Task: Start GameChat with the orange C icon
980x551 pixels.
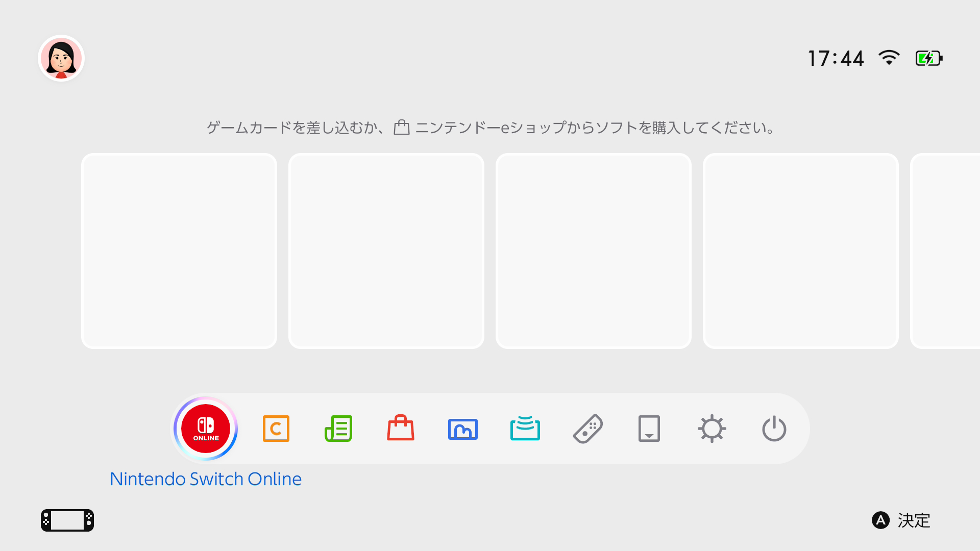Action: tap(276, 429)
